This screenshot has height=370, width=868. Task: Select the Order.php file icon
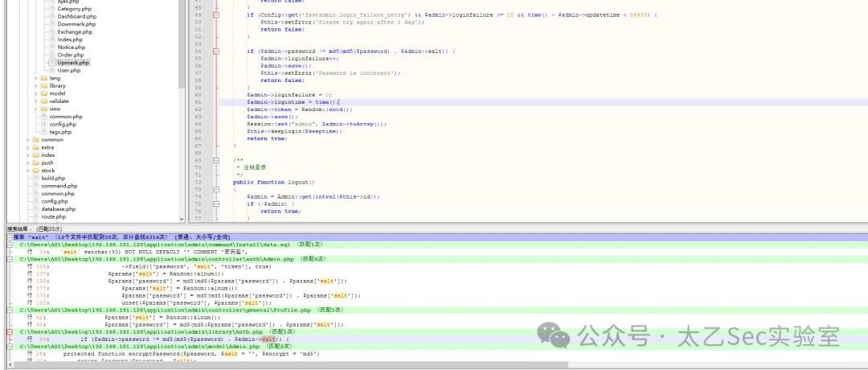click(x=52, y=55)
